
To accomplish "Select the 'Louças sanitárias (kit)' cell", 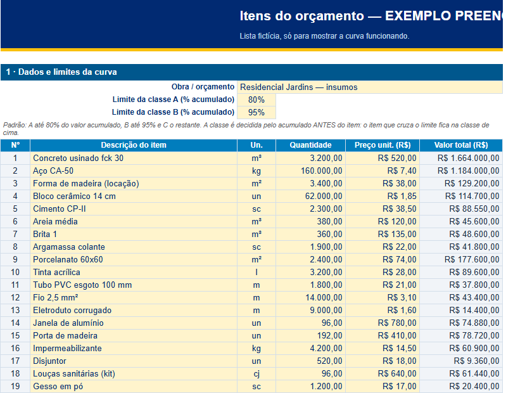I will coord(134,374).
